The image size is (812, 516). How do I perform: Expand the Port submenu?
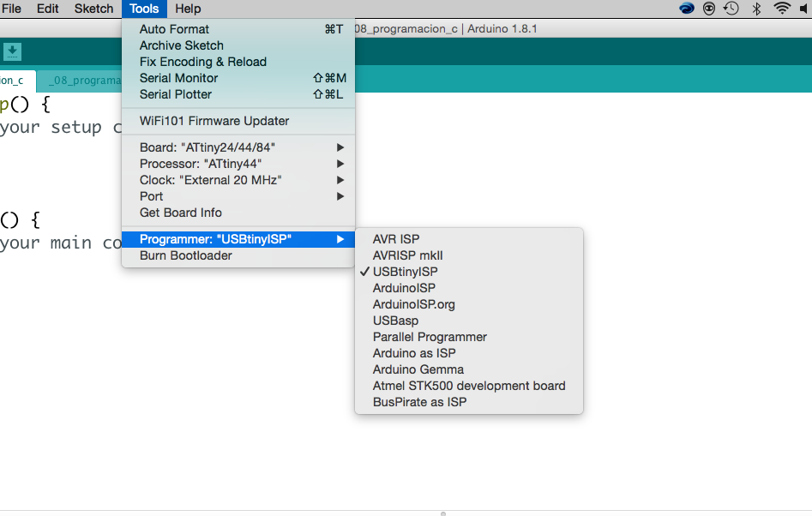238,196
